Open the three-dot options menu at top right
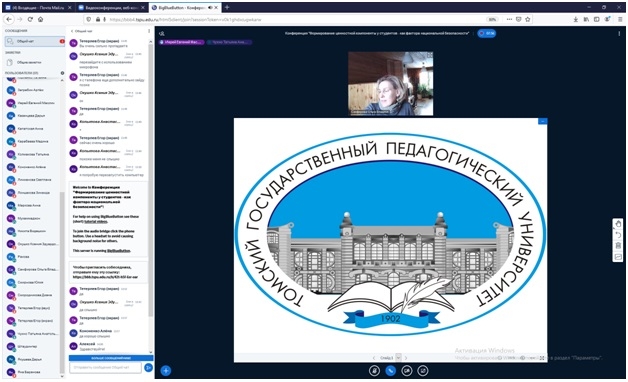The width and height of the screenshot is (628, 382). (x=619, y=34)
